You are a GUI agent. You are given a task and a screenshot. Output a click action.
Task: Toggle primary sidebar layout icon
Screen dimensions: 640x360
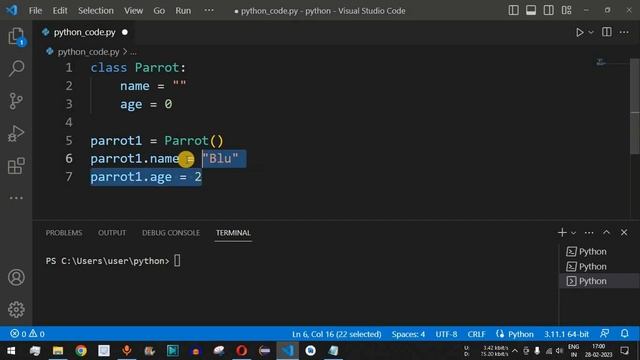point(513,10)
